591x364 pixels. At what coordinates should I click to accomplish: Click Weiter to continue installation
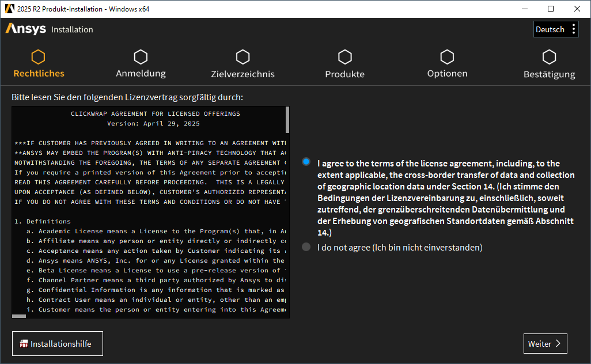coord(545,344)
